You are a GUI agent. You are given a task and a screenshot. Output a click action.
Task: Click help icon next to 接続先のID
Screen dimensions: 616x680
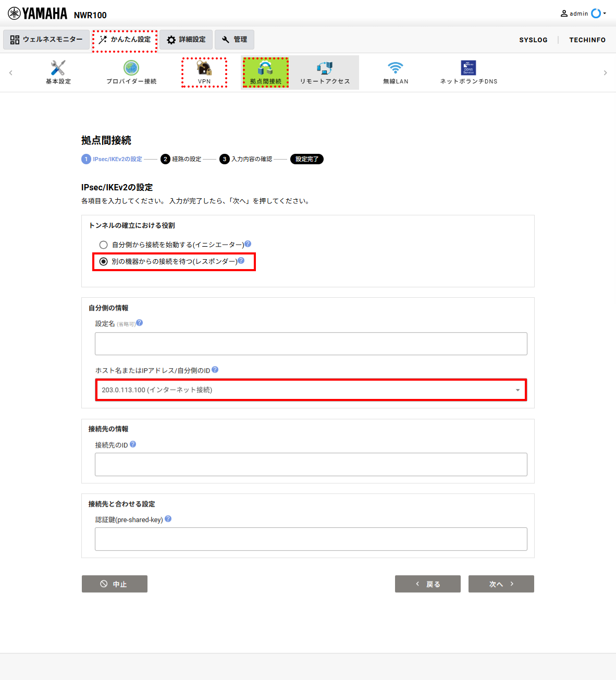click(x=133, y=444)
